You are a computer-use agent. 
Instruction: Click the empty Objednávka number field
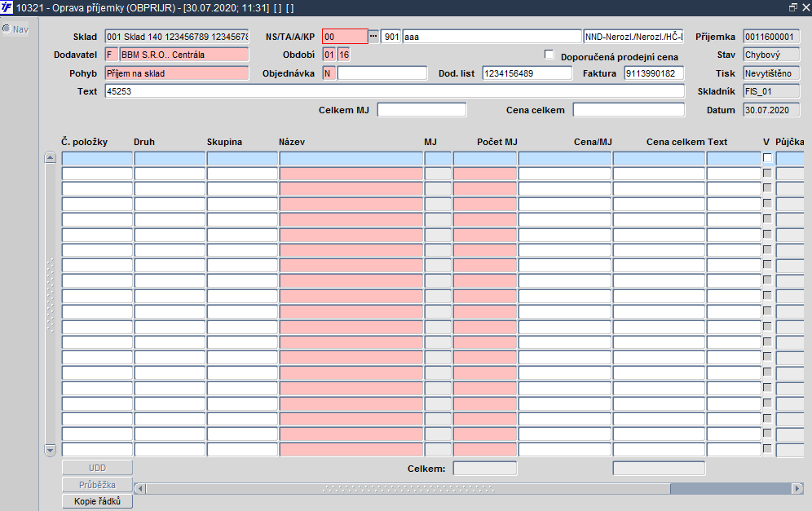click(x=382, y=73)
